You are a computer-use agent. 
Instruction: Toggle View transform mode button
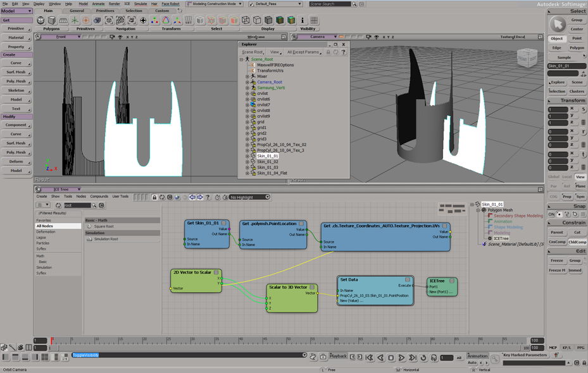(x=580, y=177)
